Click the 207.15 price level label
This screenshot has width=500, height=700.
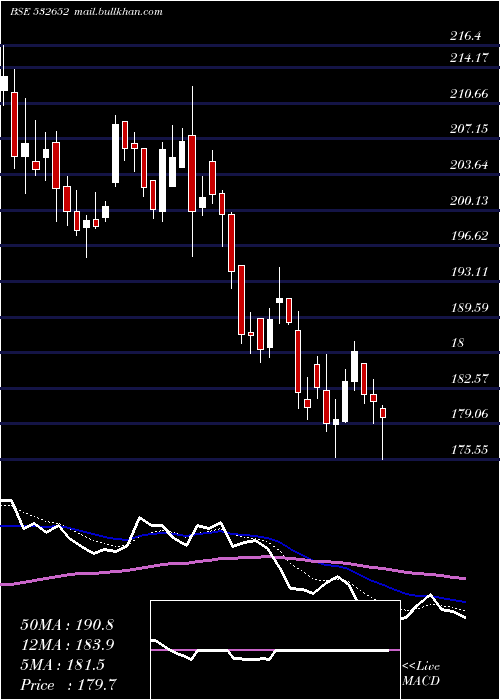coord(469,129)
